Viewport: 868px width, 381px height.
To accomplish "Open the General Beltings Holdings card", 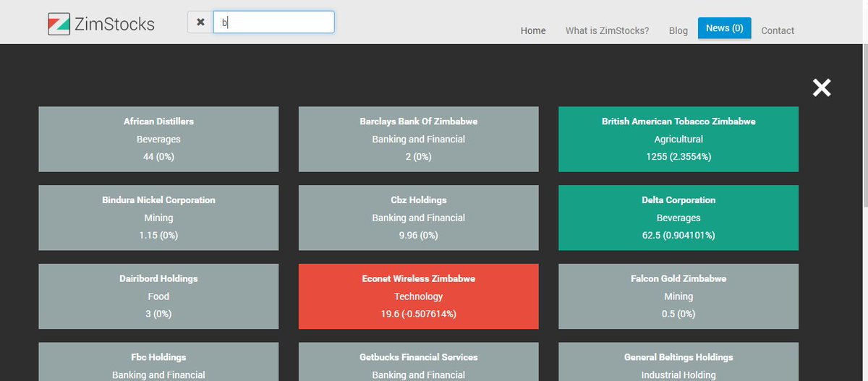I will coord(678,361).
